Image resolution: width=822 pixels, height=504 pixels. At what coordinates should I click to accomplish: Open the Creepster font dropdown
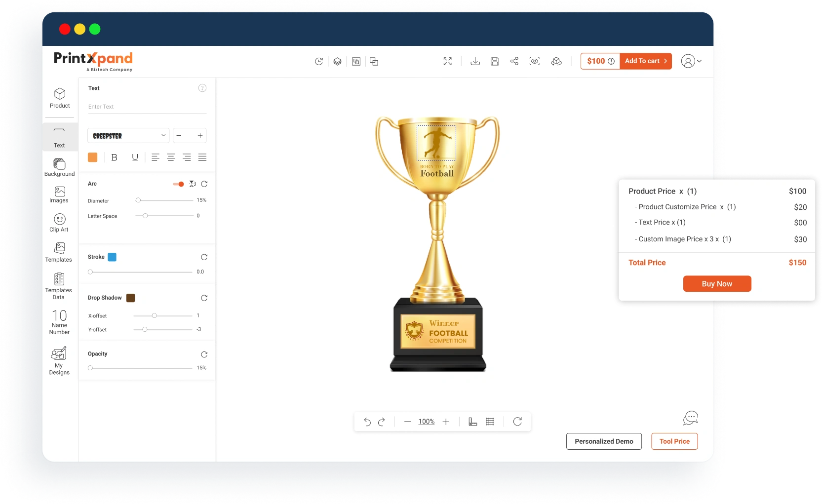pos(128,136)
